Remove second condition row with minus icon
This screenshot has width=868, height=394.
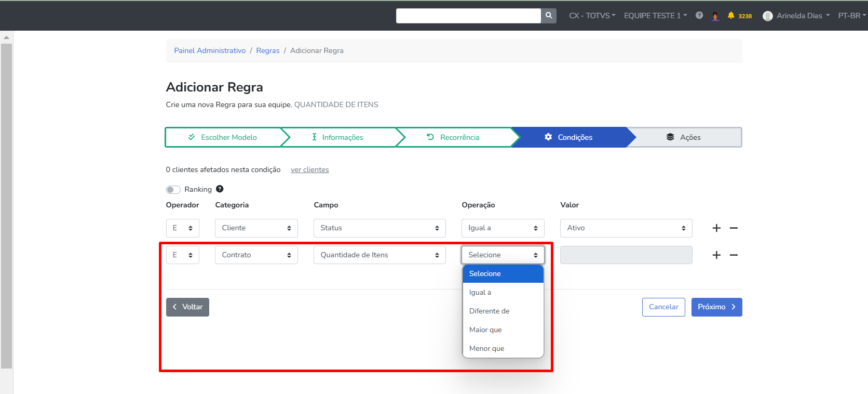click(x=734, y=255)
